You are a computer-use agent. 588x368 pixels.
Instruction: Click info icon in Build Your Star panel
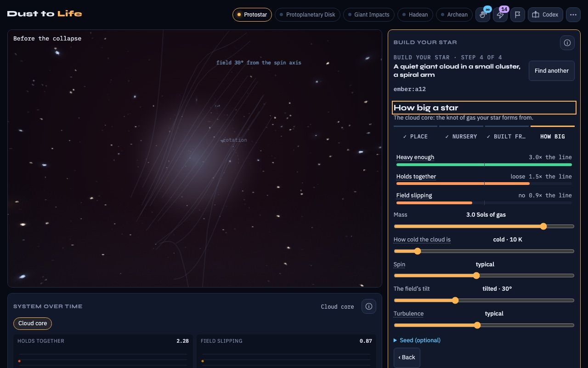[567, 43]
